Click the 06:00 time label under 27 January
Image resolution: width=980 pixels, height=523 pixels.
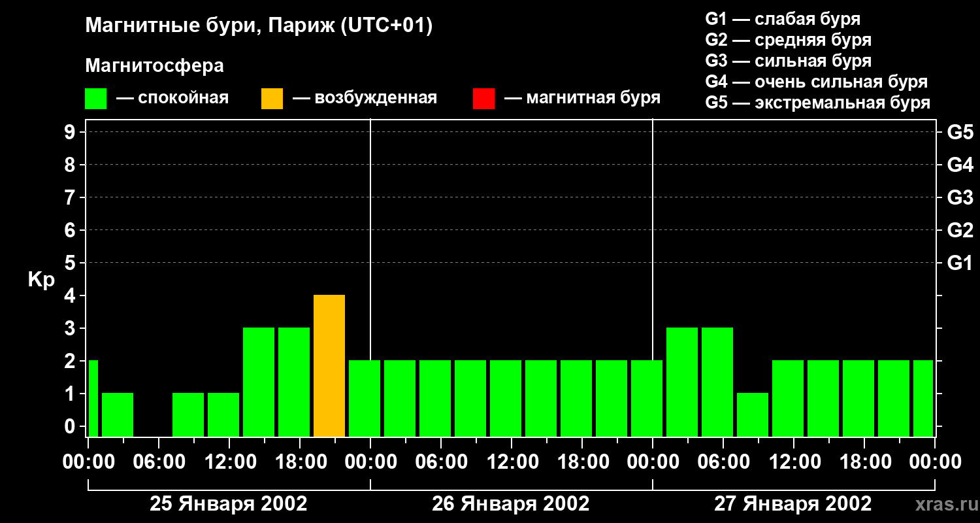(x=723, y=462)
